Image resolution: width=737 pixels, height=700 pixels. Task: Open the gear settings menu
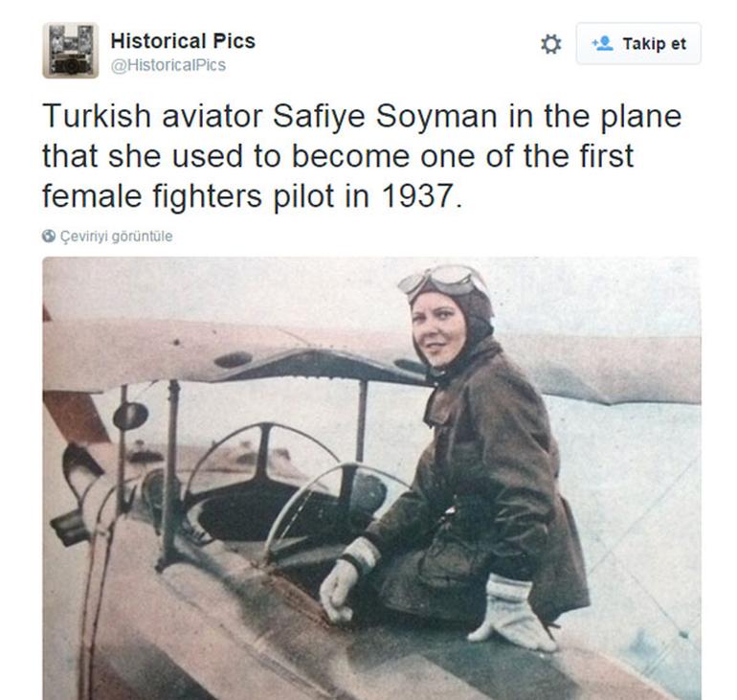point(550,44)
